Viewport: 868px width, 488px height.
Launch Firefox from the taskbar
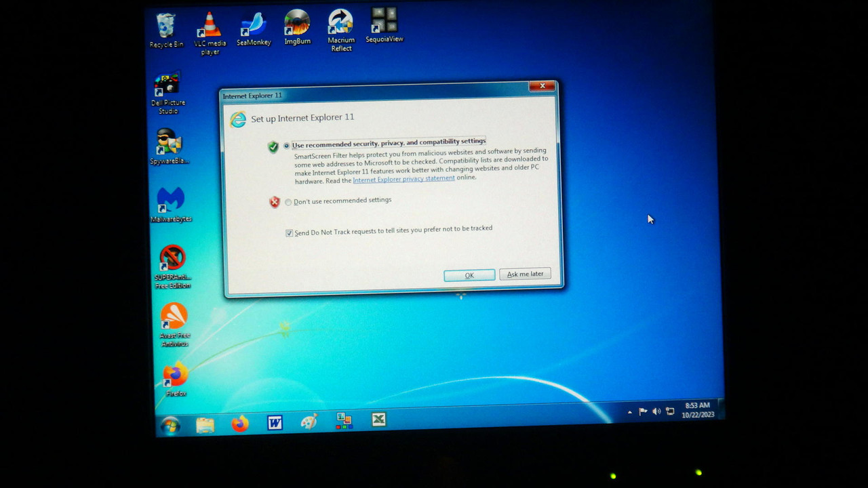(x=239, y=424)
